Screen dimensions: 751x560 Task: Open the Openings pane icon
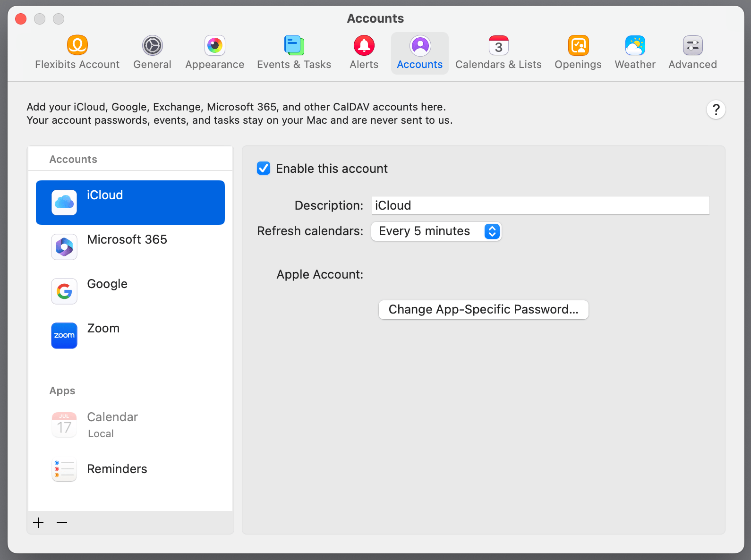click(578, 45)
